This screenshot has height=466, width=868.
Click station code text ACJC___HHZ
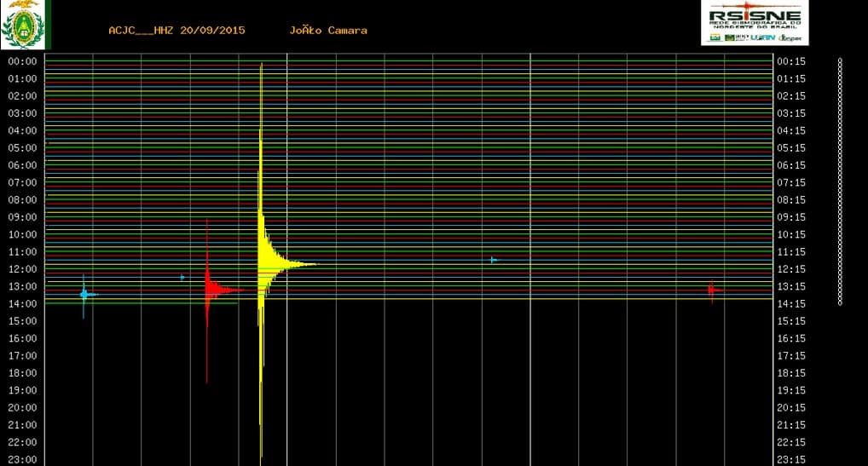pos(142,31)
